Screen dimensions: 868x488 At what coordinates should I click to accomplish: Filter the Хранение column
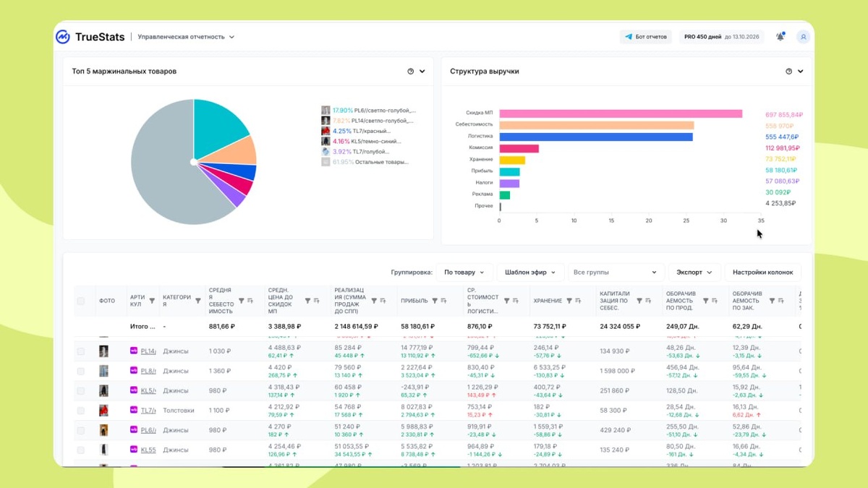pyautogui.click(x=569, y=301)
